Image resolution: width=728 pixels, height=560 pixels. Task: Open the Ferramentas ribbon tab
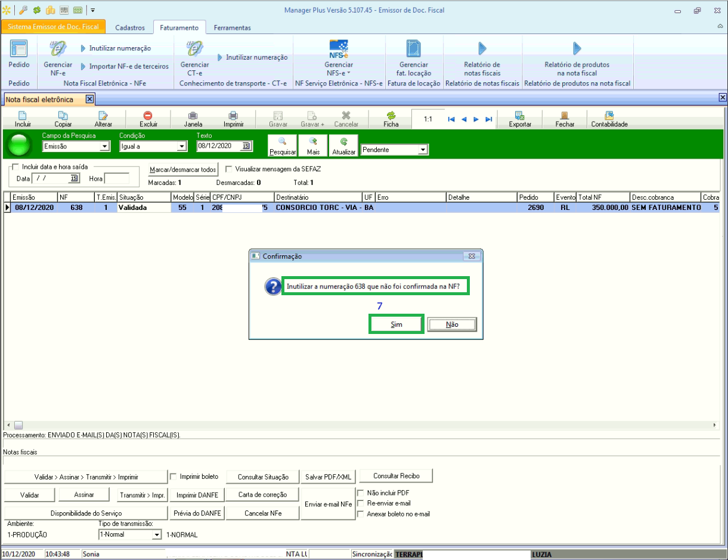coord(232,27)
